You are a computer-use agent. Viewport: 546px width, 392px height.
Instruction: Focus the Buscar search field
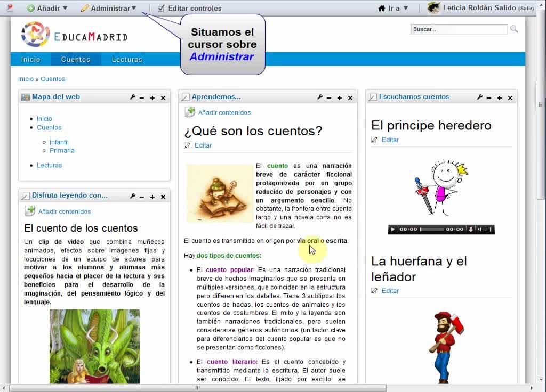coord(459,29)
